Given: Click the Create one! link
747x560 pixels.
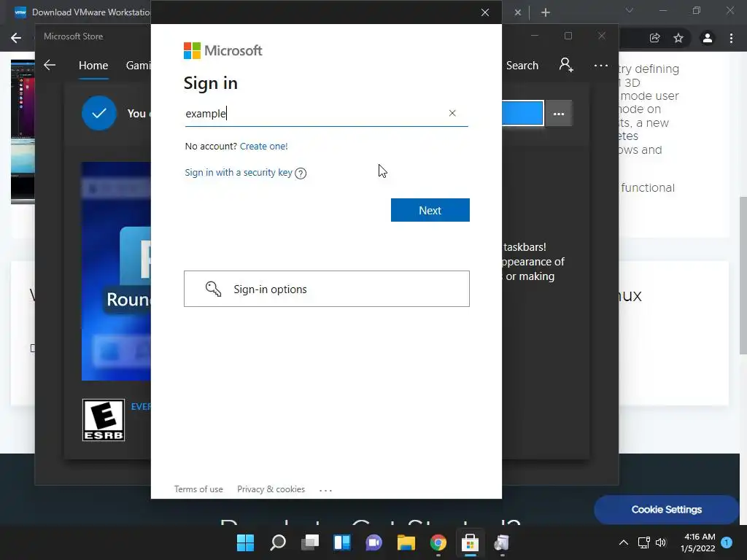Looking at the screenshot, I should 264,146.
